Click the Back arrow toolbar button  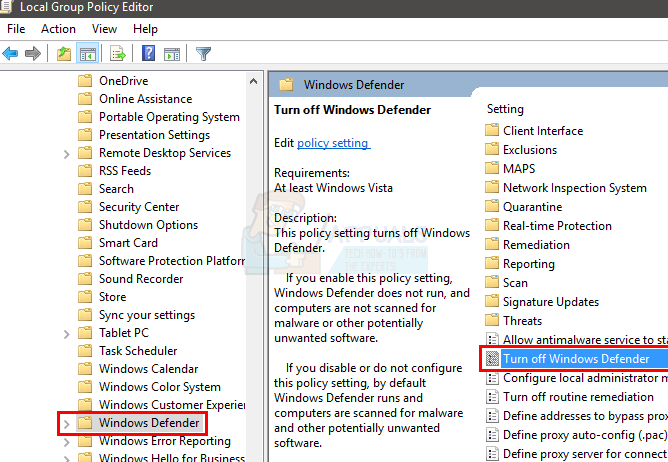[x=11, y=53]
